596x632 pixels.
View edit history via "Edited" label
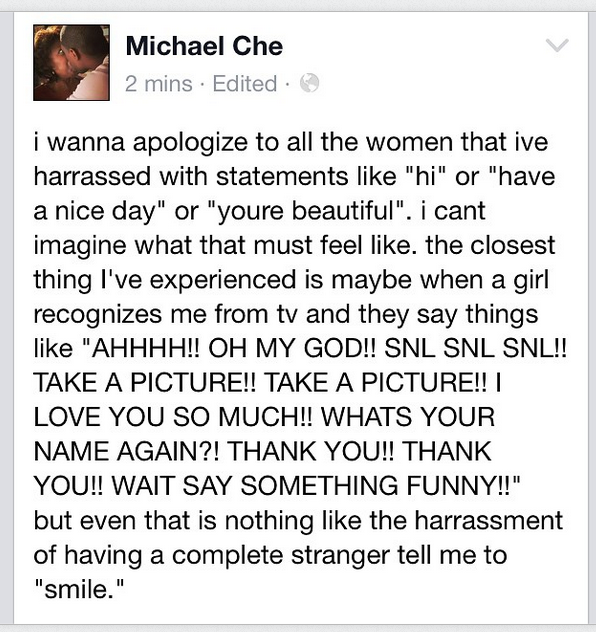click(245, 83)
